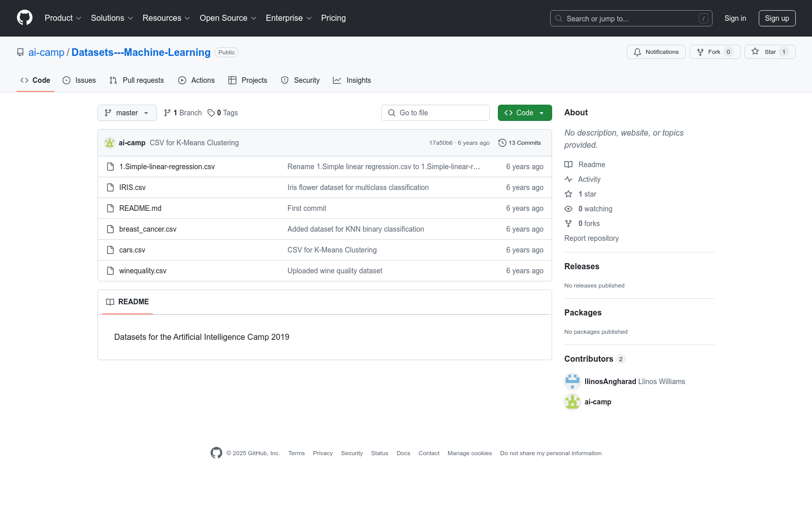Click the Packages heading link

[583, 312]
